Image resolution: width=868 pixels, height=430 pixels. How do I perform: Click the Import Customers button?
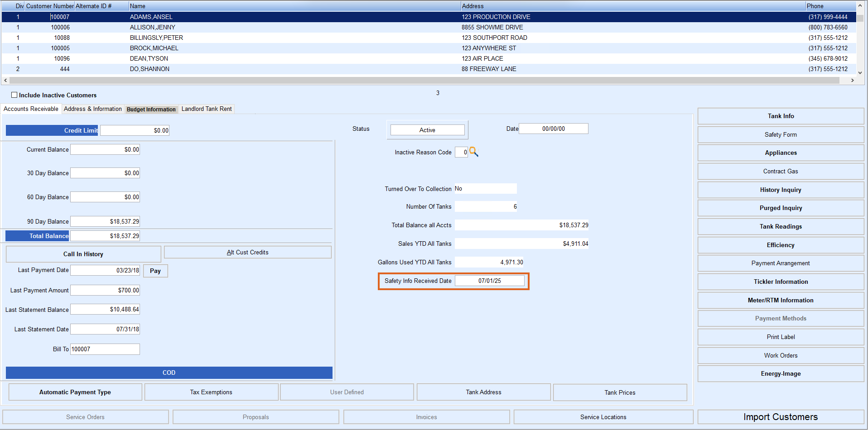pyautogui.click(x=780, y=417)
